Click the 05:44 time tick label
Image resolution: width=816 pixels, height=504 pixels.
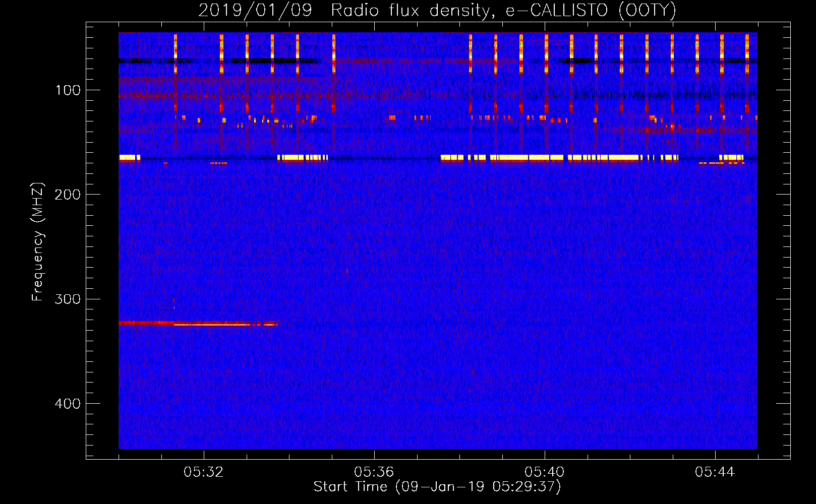715,472
